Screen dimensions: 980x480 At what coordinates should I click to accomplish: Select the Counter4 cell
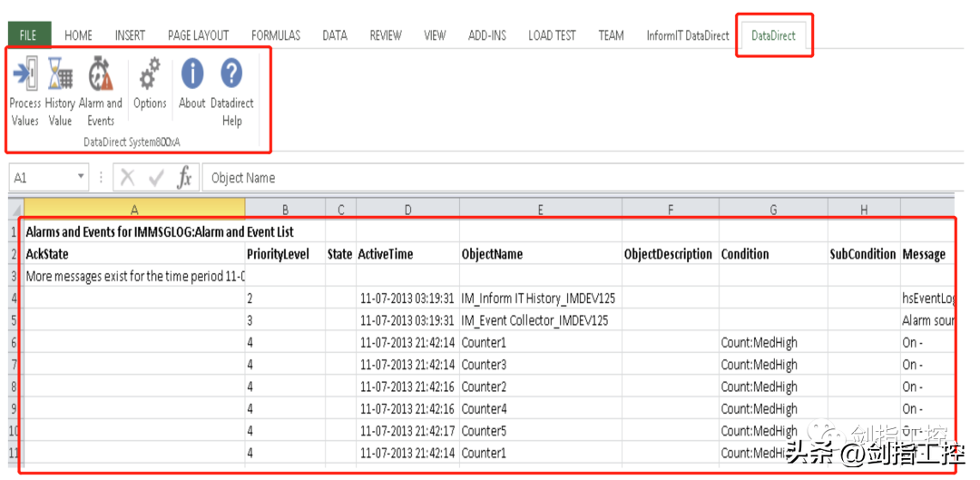541,408
